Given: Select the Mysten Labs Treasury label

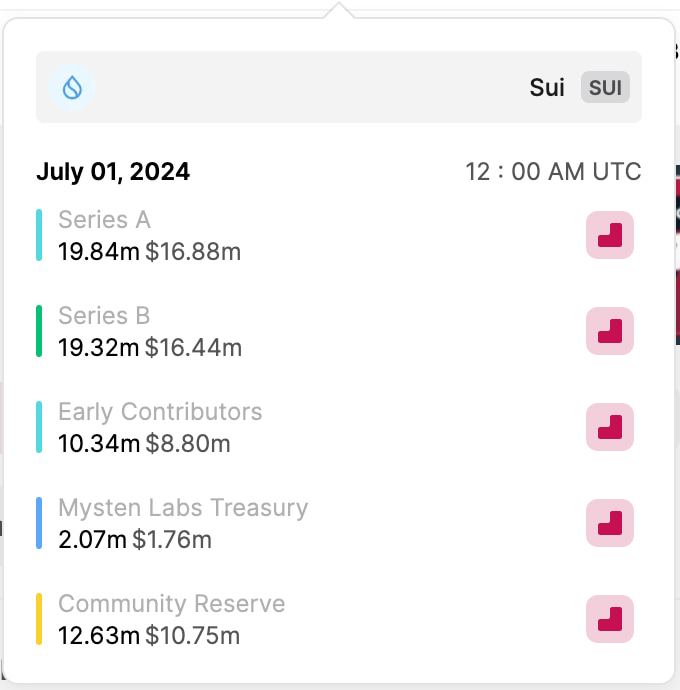Looking at the screenshot, I should click(x=183, y=508).
